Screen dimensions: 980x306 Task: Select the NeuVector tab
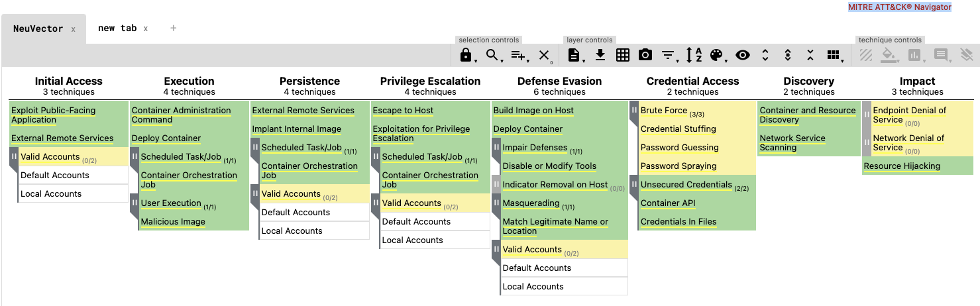(x=38, y=28)
